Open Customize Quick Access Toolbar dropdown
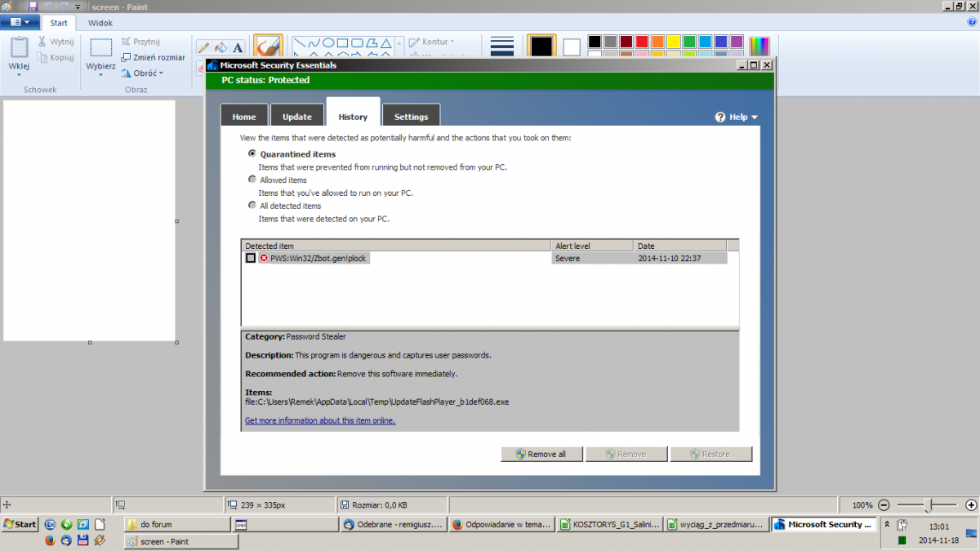Image resolution: width=980 pixels, height=551 pixels. [x=78, y=7]
